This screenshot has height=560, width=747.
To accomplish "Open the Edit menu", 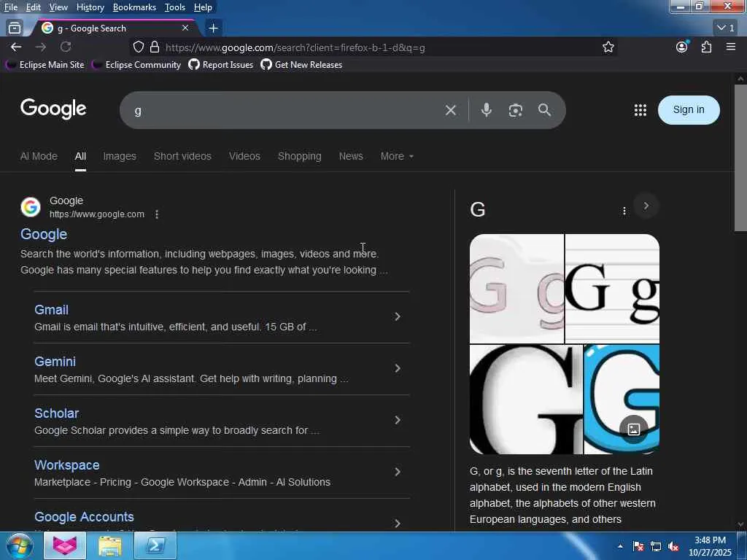I will pyautogui.click(x=34, y=7).
